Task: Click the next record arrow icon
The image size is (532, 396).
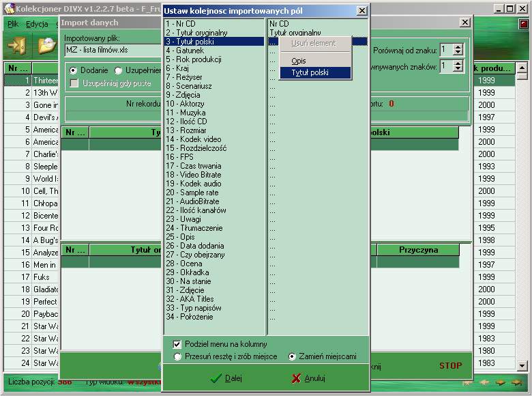Action: pos(501,383)
